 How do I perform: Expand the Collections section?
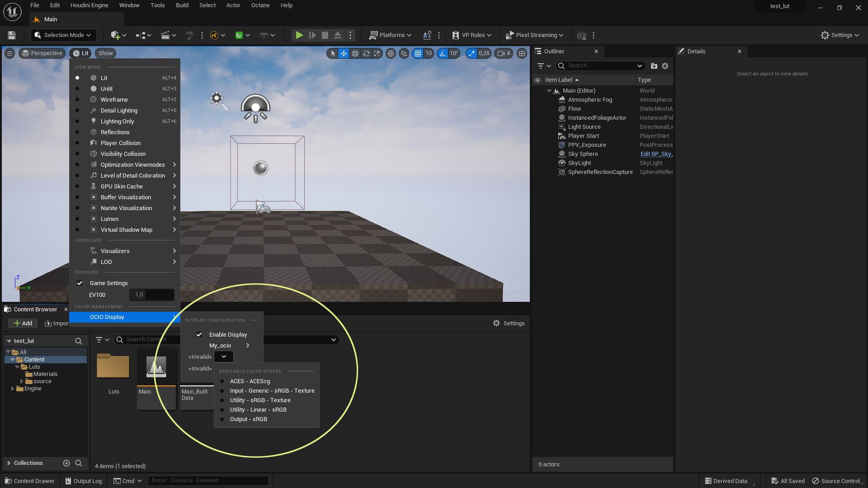click(9, 463)
